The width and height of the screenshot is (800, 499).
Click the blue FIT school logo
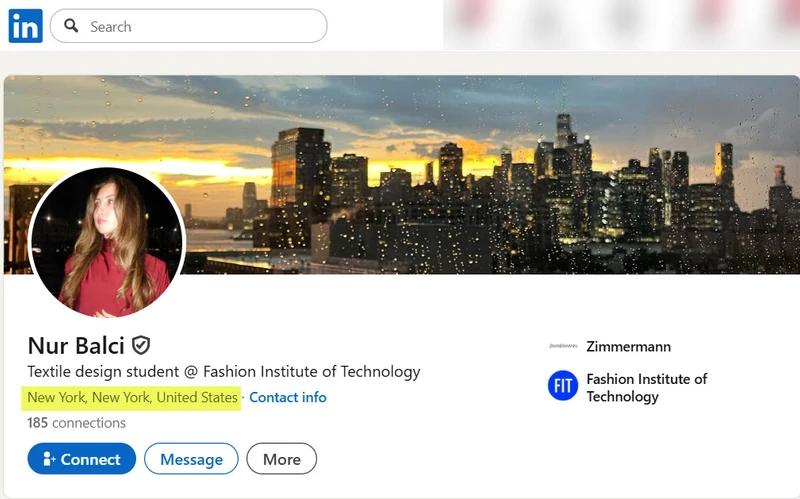tap(563, 386)
